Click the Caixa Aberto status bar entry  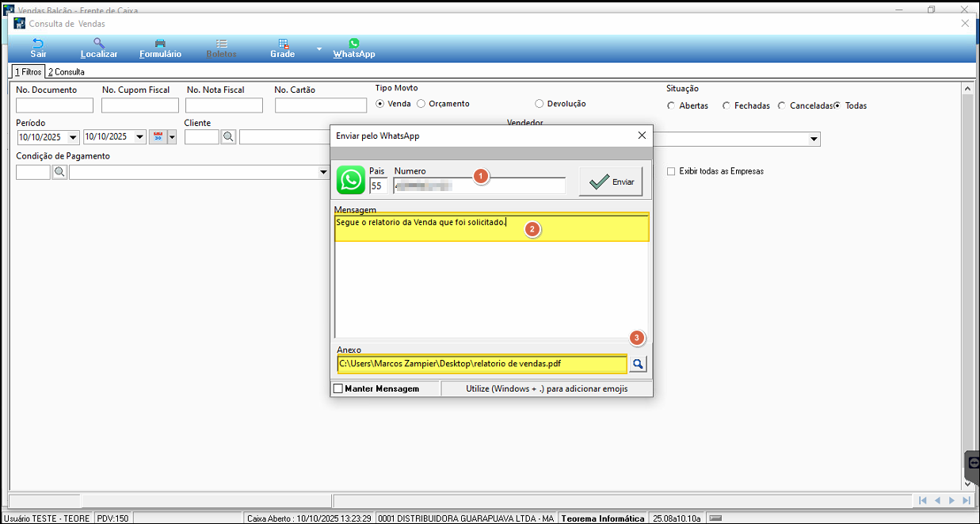tap(309, 518)
